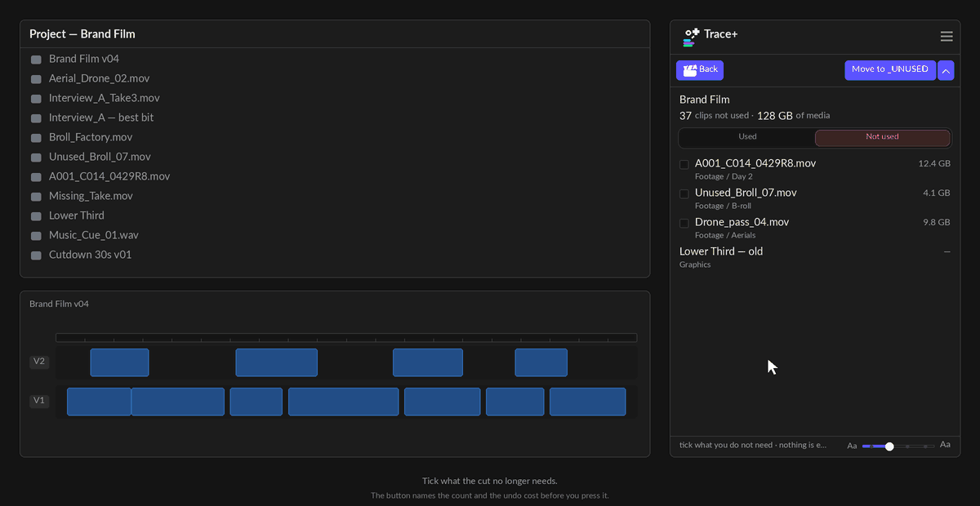Click the icon beside Broll_Factory.mov
This screenshot has height=506, width=980.
point(36,138)
